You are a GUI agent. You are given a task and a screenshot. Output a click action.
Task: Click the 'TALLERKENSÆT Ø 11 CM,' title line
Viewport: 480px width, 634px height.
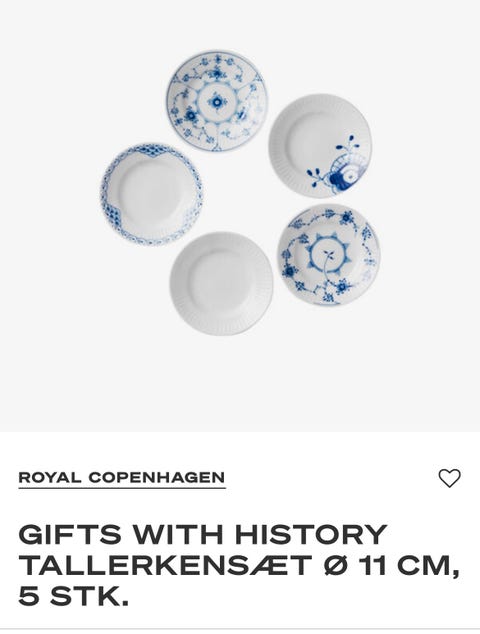click(x=239, y=565)
